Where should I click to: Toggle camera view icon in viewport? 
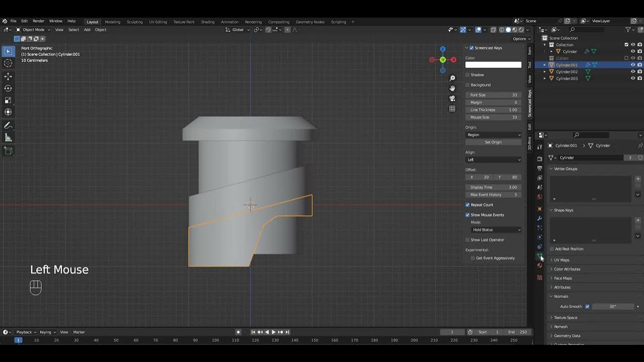pos(452,99)
